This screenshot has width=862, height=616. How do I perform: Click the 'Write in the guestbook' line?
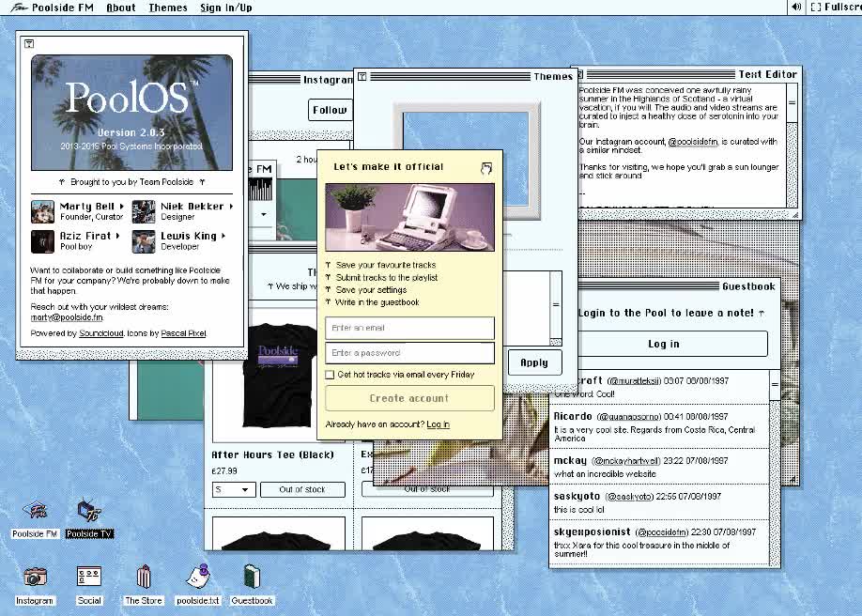click(377, 302)
